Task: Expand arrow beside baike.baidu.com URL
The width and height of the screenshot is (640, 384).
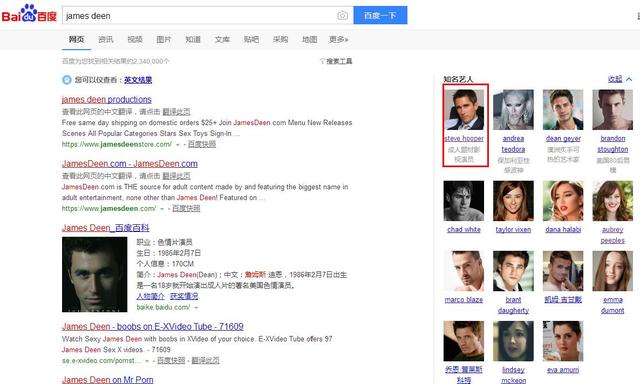Action: (x=196, y=308)
